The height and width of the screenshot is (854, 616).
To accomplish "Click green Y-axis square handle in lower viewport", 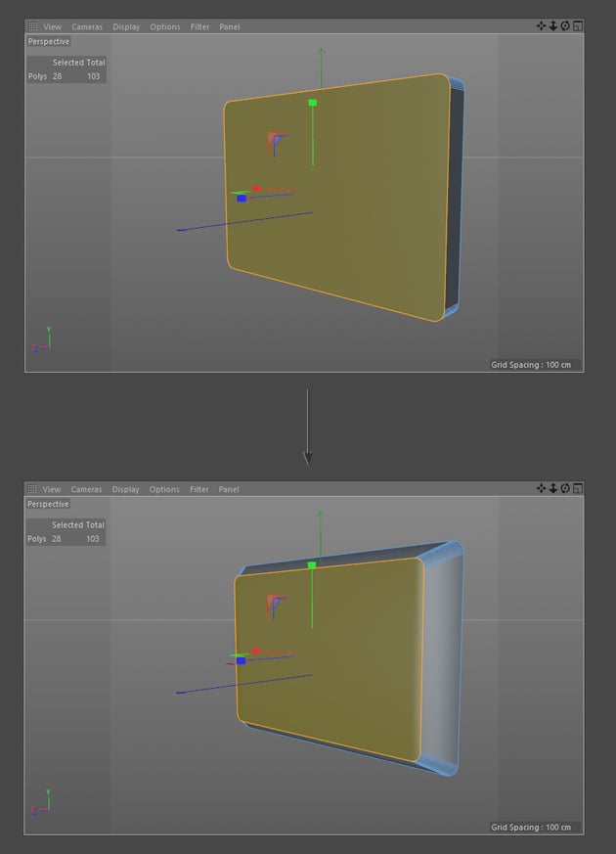I will [312, 565].
